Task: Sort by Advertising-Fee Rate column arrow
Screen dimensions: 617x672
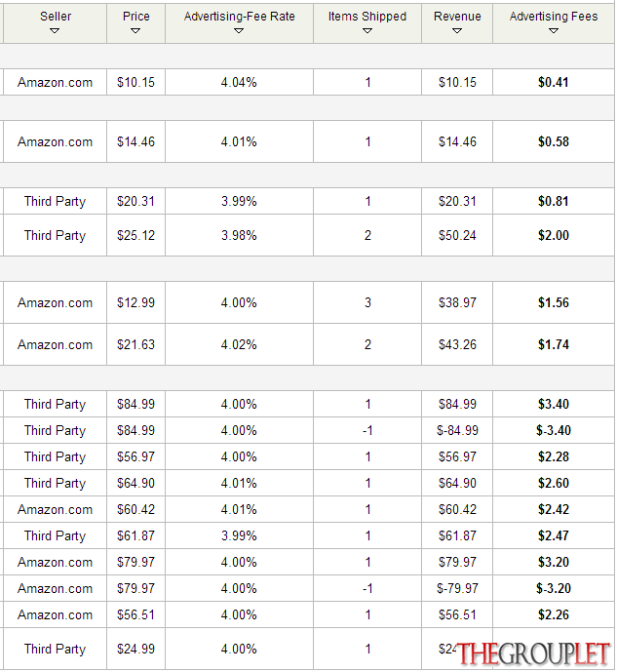Action: click(x=239, y=31)
